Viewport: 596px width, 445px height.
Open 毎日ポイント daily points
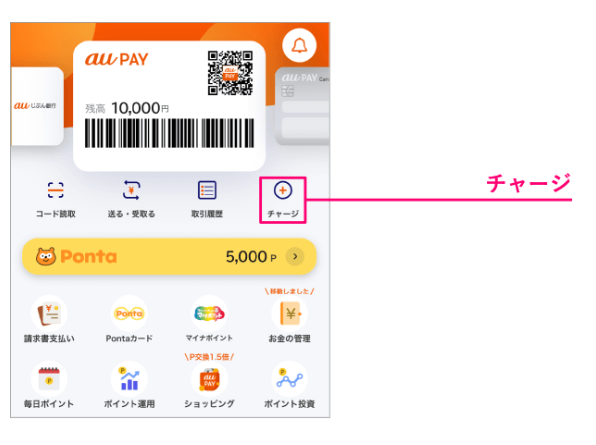point(49,379)
